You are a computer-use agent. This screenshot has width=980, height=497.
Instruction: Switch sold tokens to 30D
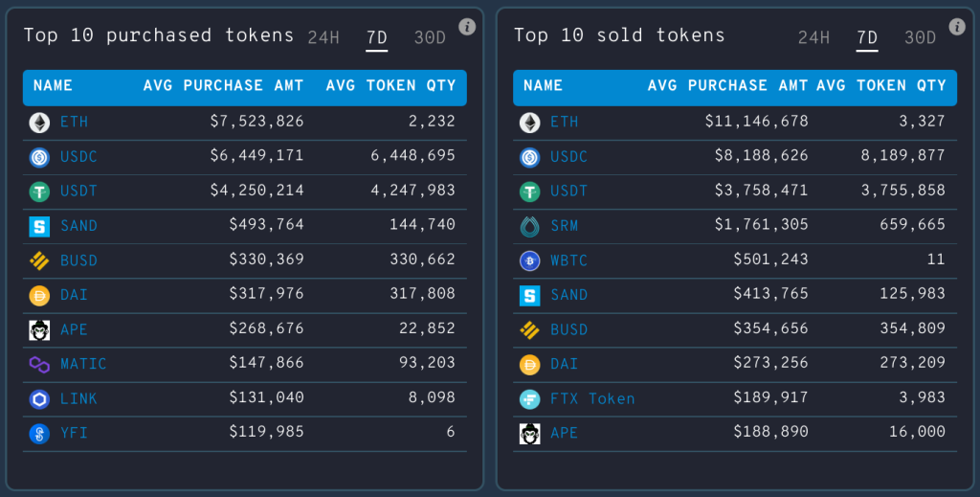point(920,38)
